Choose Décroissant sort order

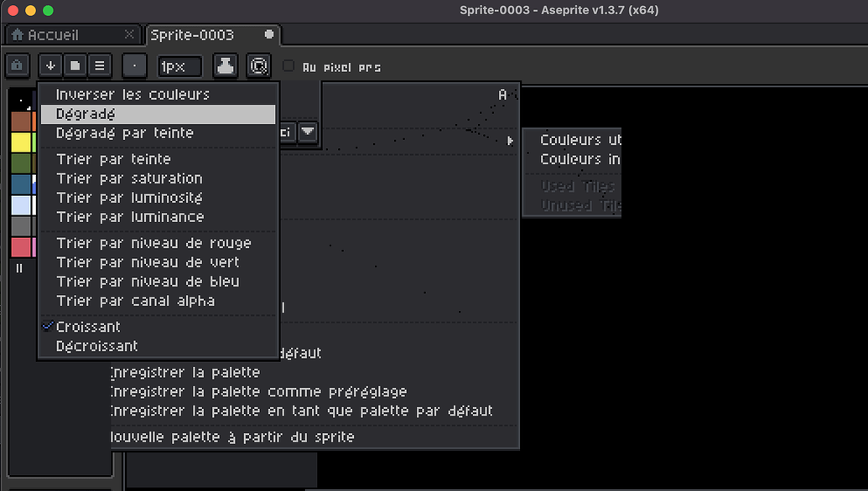click(96, 346)
